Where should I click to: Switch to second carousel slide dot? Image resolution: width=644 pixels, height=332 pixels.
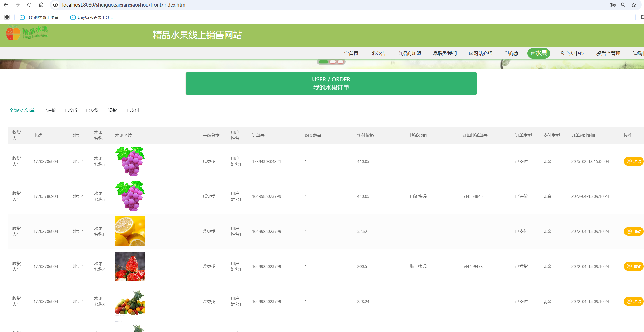pos(333,62)
